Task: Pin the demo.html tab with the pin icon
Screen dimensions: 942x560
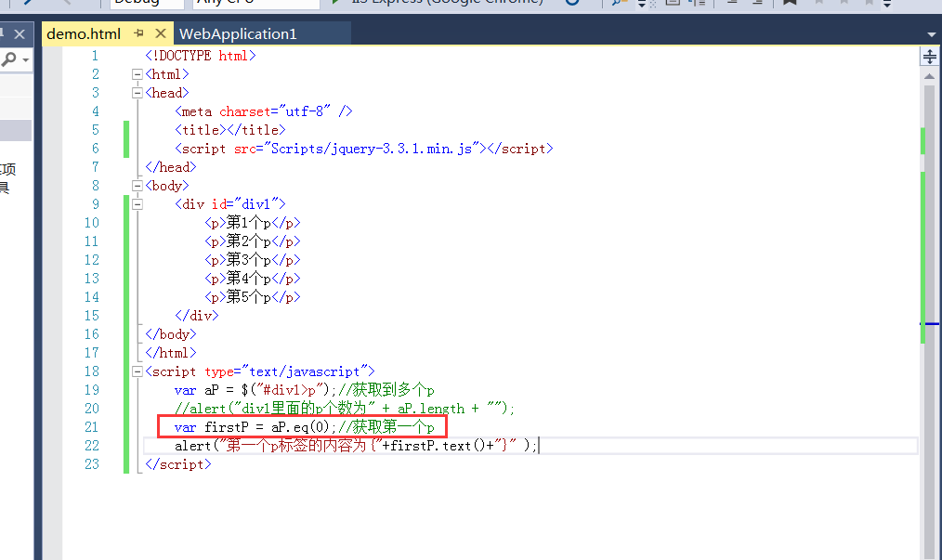Action: 138,33
